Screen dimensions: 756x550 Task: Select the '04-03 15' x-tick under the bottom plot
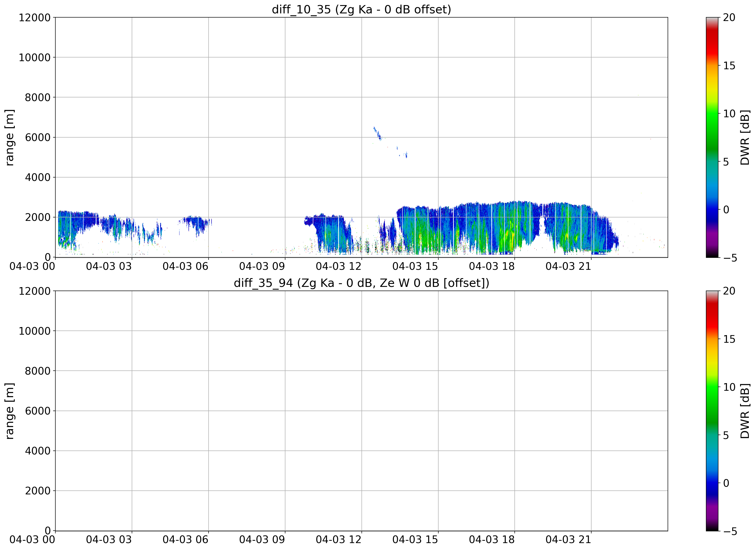(415, 540)
